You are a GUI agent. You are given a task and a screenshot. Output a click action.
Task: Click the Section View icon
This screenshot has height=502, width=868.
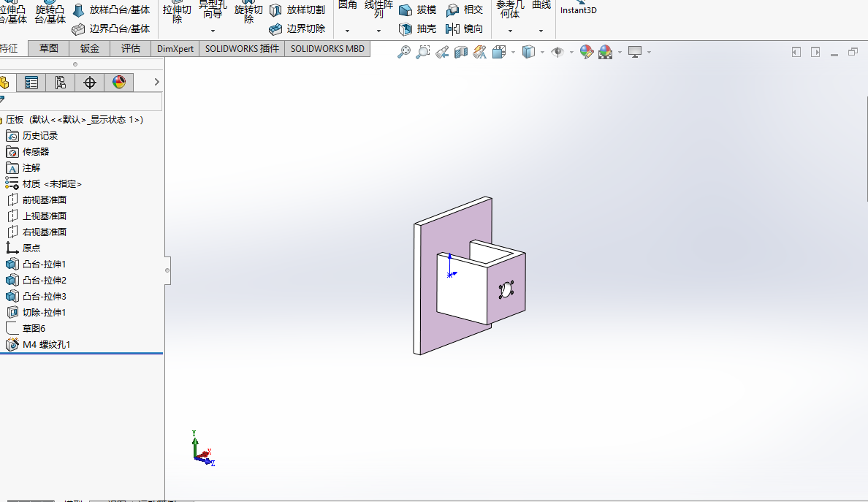[x=460, y=52]
